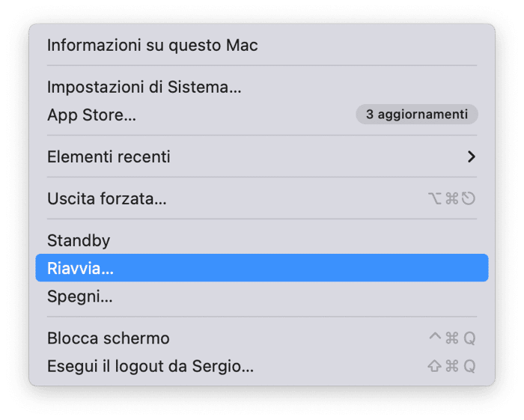Viewport: 524px width, 420px height.
Task: Expand the Elementi recenti submenu
Action: (262, 156)
